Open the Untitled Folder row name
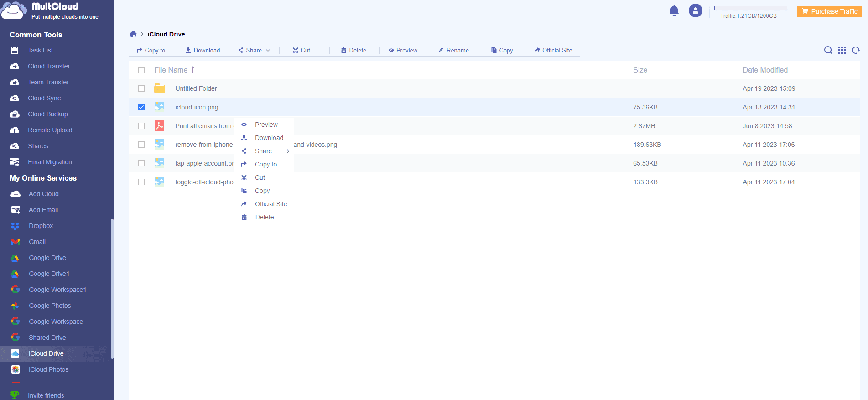868x400 pixels. pos(196,88)
